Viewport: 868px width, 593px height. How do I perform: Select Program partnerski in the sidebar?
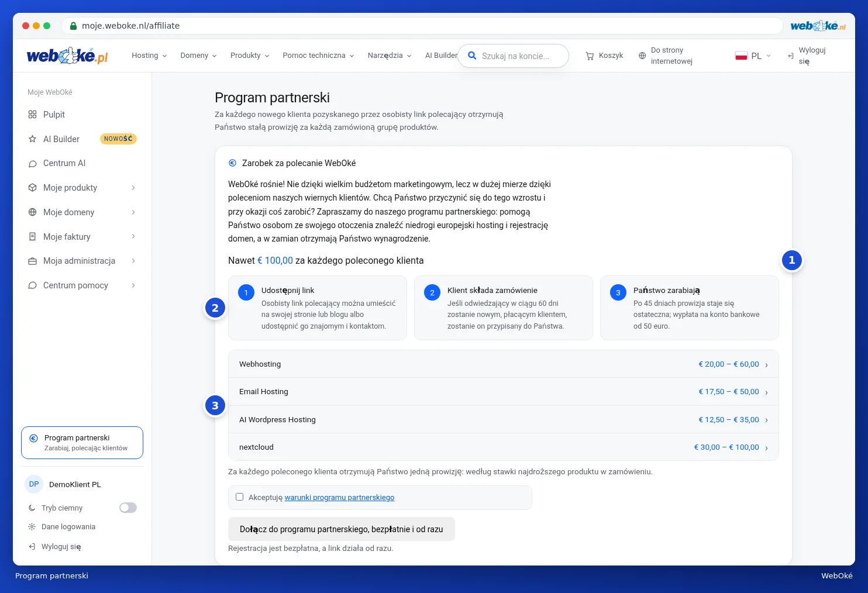pyautogui.click(x=82, y=443)
